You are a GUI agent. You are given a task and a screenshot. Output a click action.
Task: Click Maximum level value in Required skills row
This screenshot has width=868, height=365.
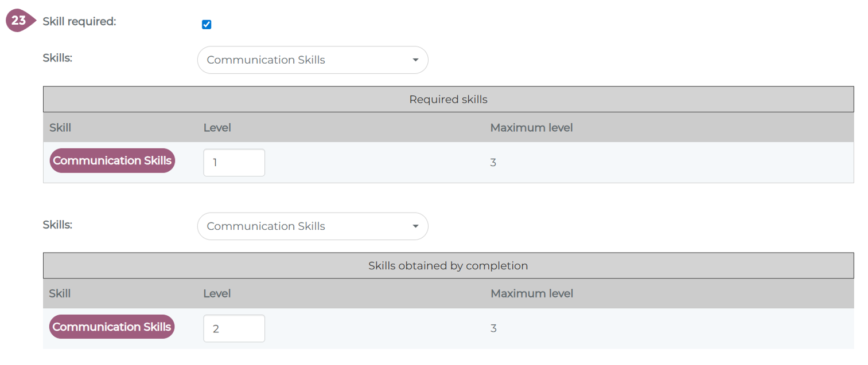[493, 163]
